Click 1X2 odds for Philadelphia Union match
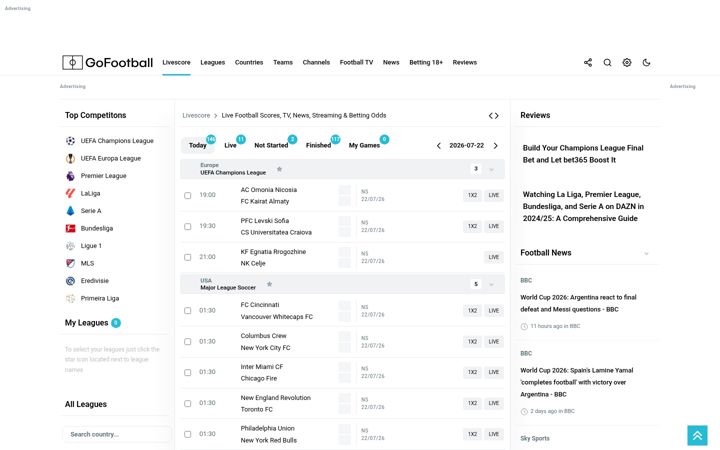Viewport: 720px width, 450px height. click(x=472, y=434)
